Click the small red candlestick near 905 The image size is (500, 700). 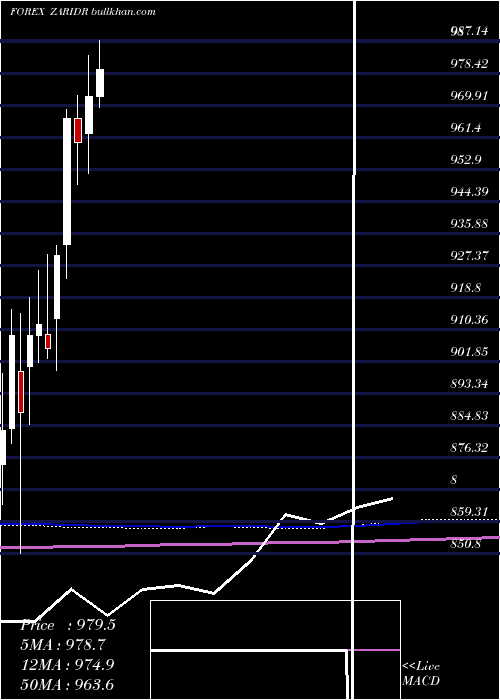pos(48,342)
